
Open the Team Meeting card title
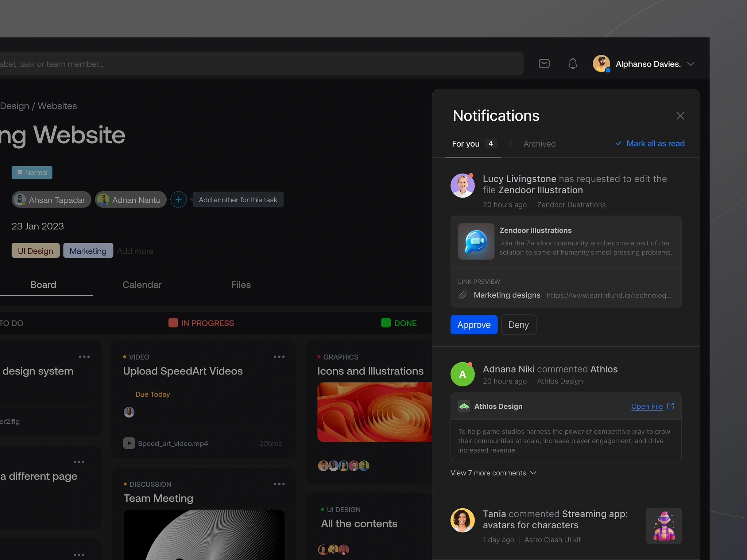[158, 498]
